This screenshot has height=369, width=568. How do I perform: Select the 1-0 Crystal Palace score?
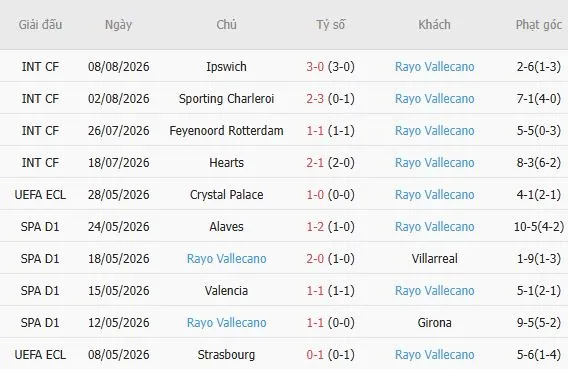(315, 194)
